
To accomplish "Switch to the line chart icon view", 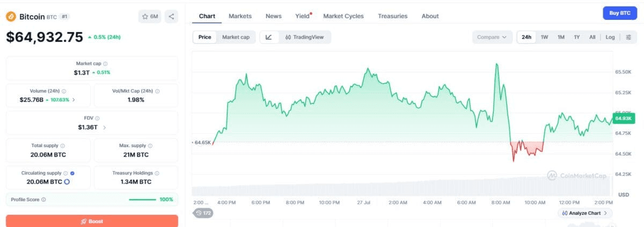I will tap(269, 37).
